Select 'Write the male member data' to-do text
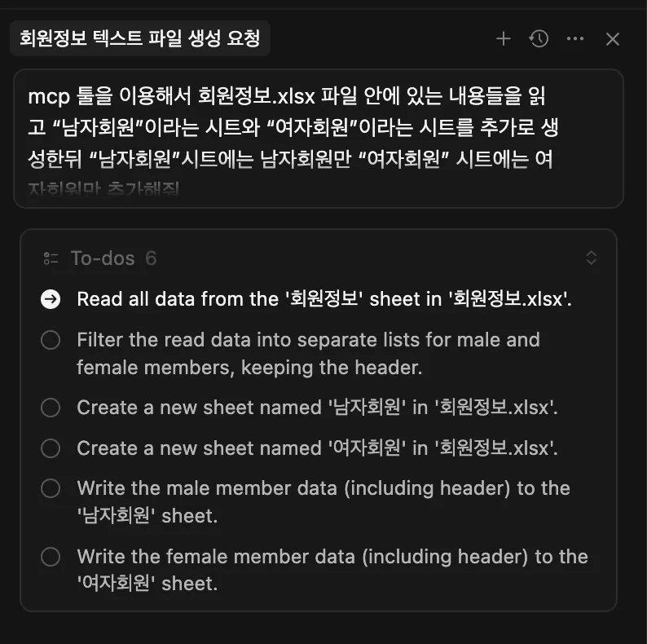Screen dimensions: 647x644 323,501
